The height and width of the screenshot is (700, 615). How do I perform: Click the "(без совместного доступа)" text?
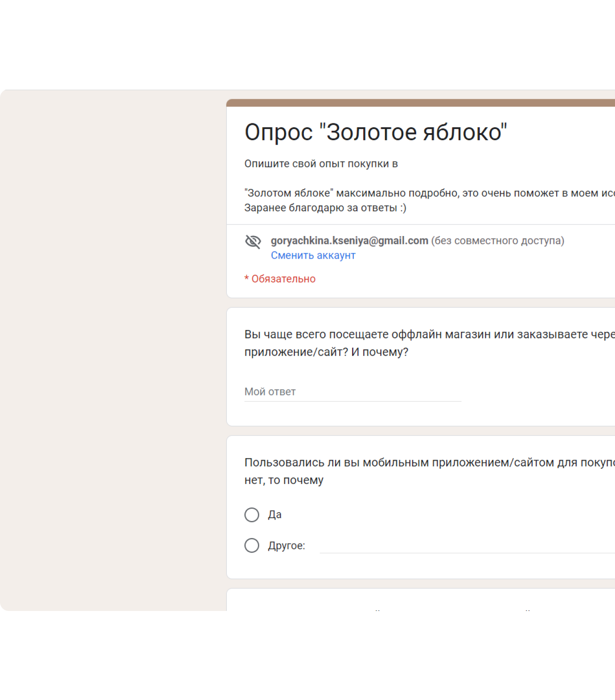(x=497, y=241)
